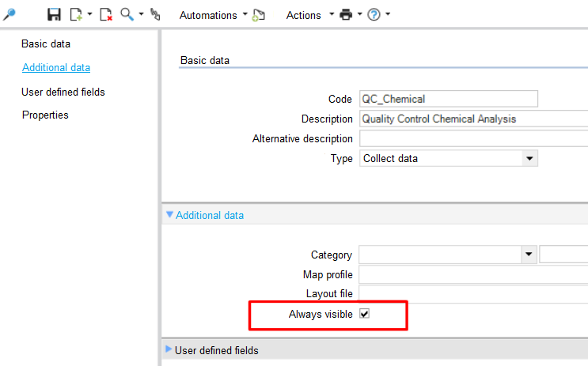Open the dropdown arrow beside the help icon

point(388,14)
